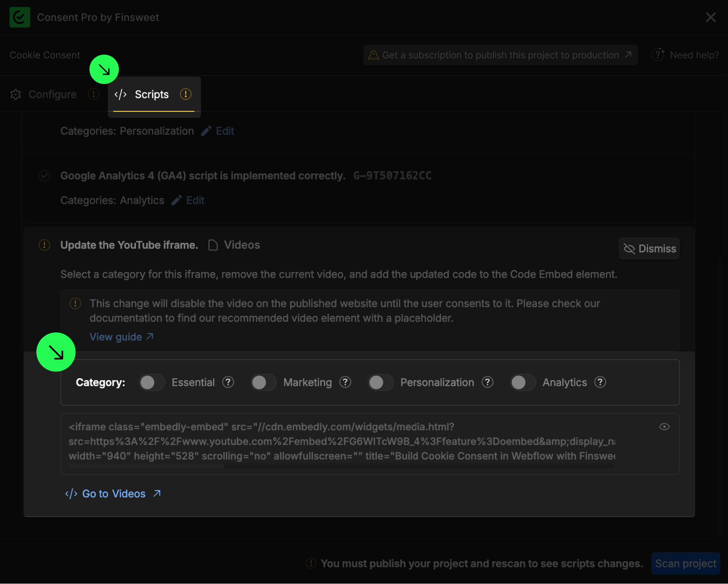Click the Scan project button
728x584 pixels.
click(x=686, y=563)
